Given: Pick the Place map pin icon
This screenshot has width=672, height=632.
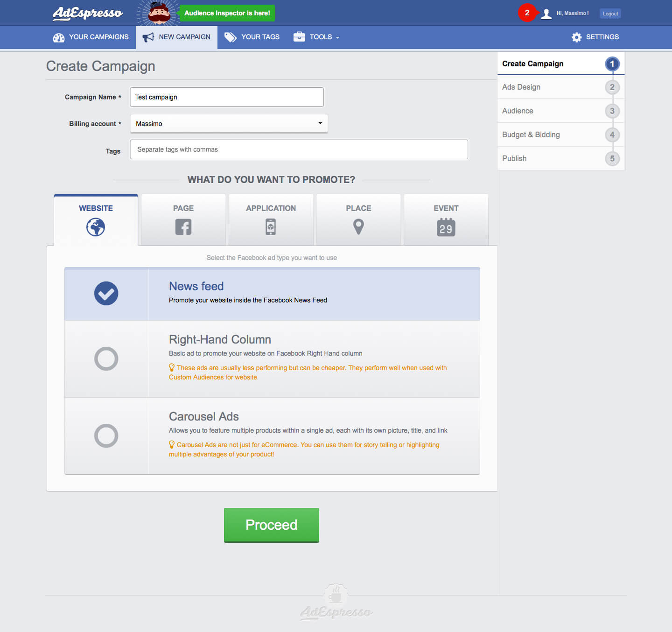Looking at the screenshot, I should tap(358, 227).
